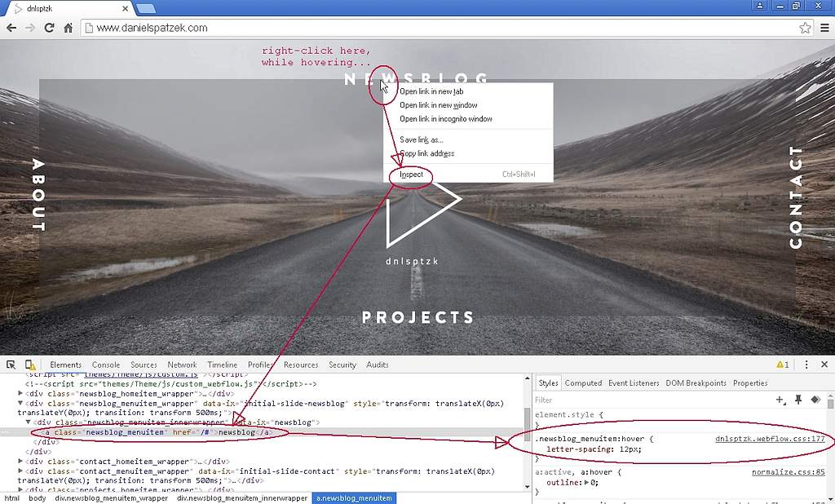Open the Chrome hamburger menu
The width and height of the screenshot is (835, 504).
[824, 28]
